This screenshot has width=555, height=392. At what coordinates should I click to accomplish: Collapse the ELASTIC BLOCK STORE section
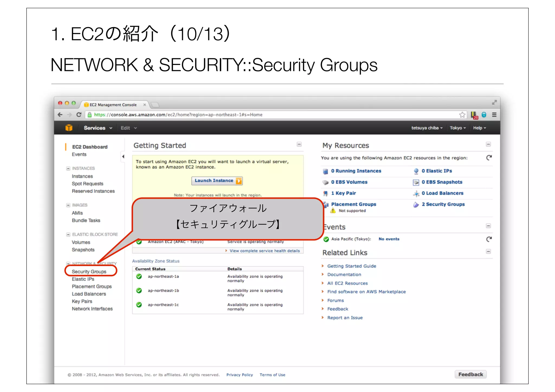pos(68,234)
